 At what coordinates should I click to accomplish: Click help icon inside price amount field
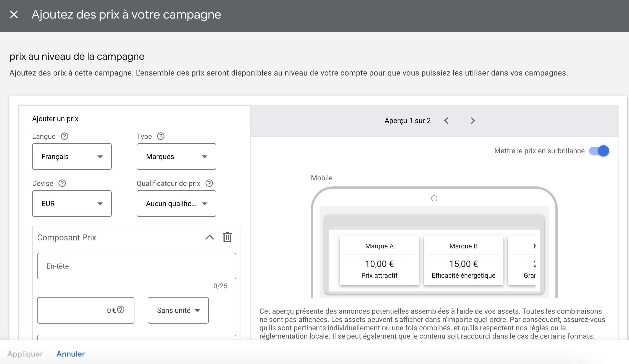point(121,310)
